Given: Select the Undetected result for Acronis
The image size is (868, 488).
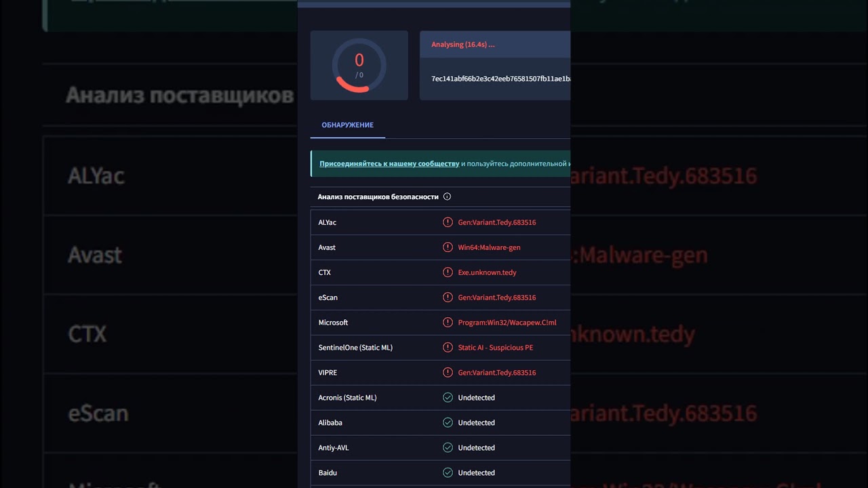Looking at the screenshot, I should 477,398.
